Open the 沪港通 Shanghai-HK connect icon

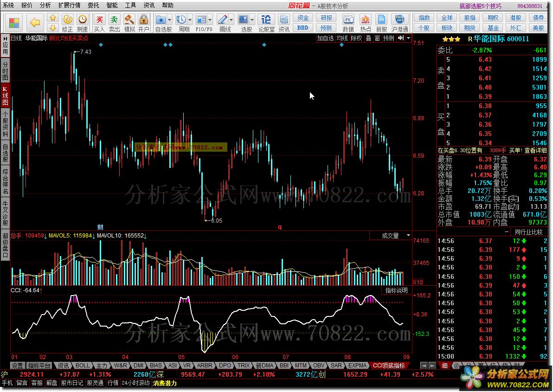[x=399, y=23]
